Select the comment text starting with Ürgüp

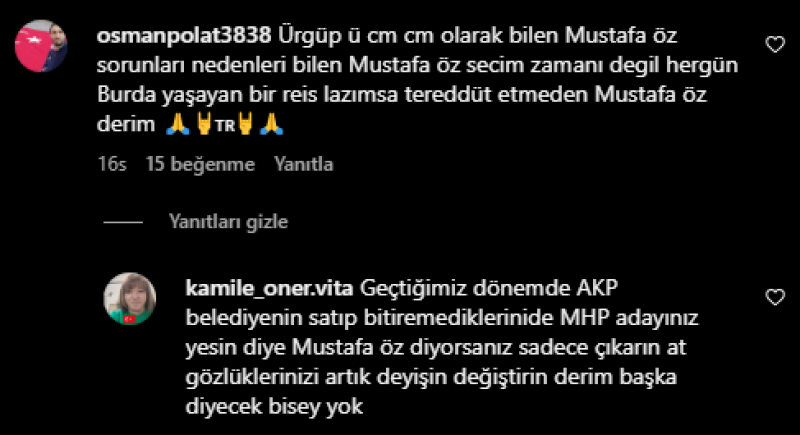417,80
